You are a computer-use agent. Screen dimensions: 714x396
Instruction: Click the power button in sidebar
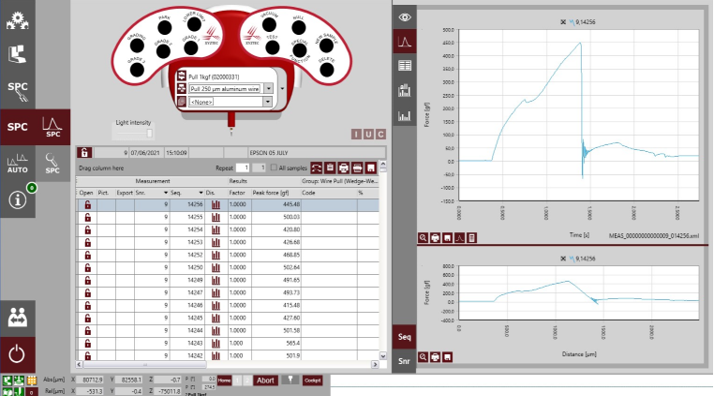click(x=17, y=354)
